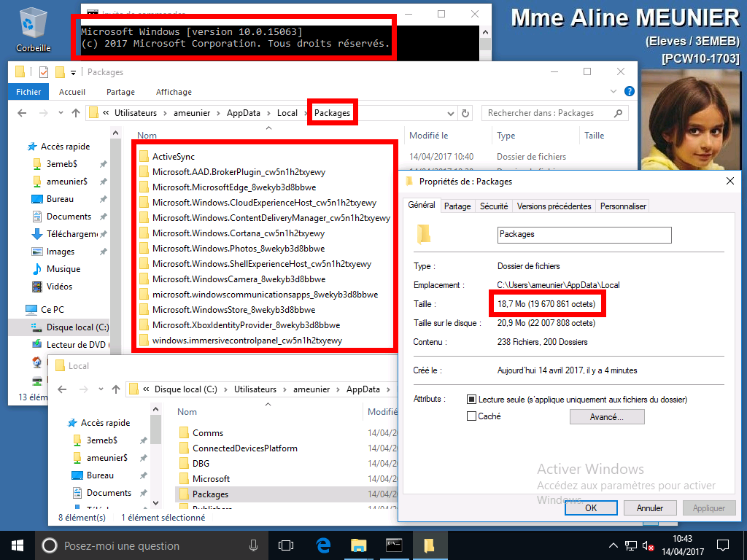The image size is (747, 560).
Task: Click the taskbar clock showing 10:43
Action: [x=683, y=545]
